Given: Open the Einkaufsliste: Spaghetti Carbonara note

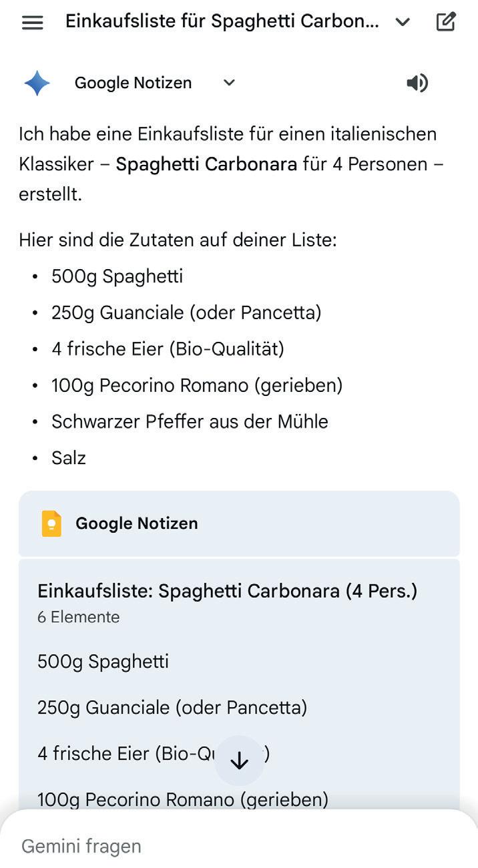Looking at the screenshot, I should click(227, 591).
